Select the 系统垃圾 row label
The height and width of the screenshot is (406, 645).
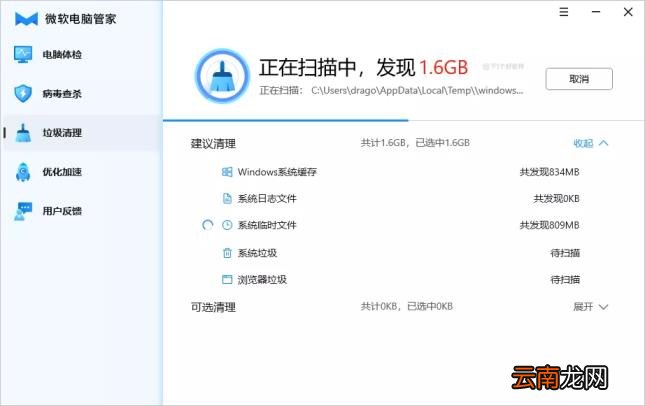257,253
